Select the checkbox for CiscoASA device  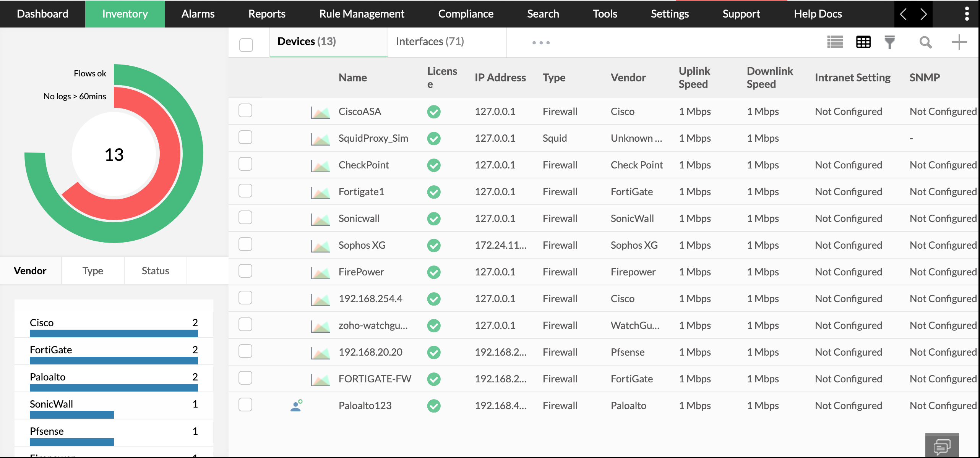(x=246, y=110)
